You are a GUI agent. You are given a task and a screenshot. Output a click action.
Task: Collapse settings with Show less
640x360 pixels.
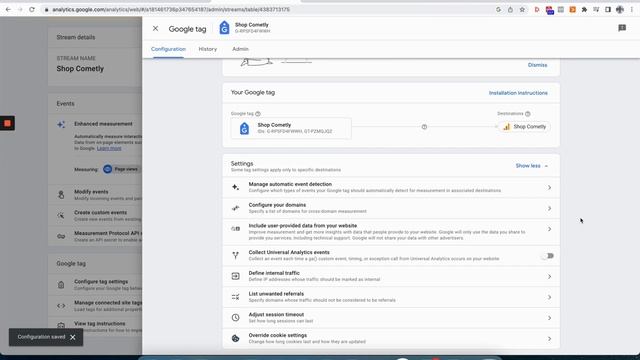531,166
